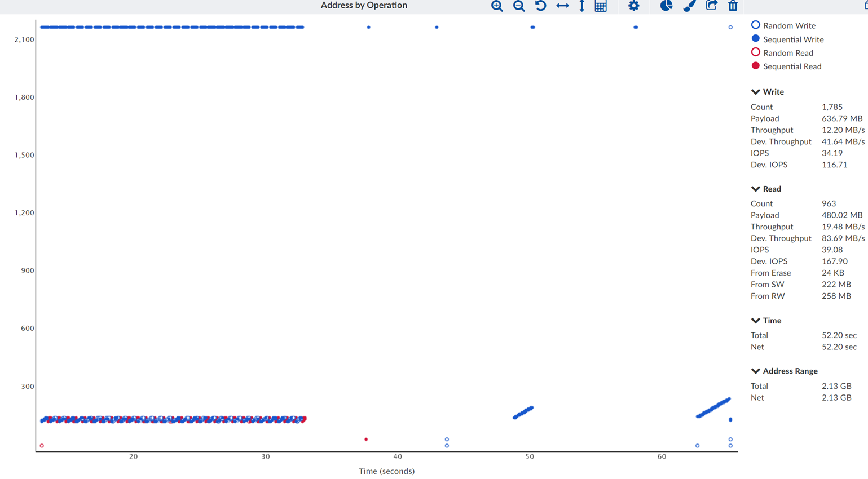Open the calculator grid icon
The width and height of the screenshot is (868, 479).
(x=601, y=6)
